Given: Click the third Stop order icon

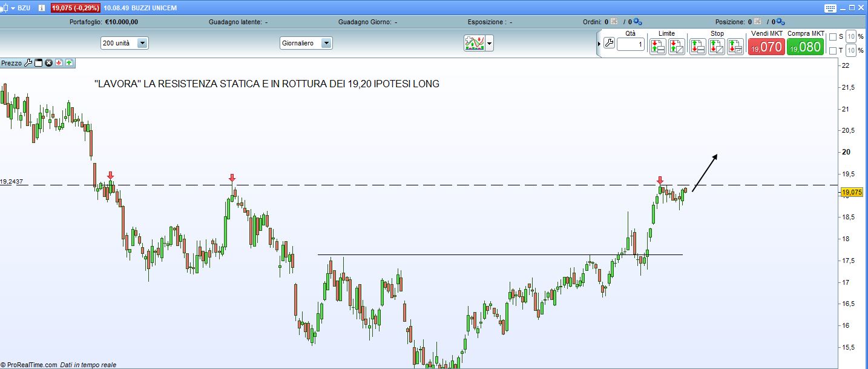Looking at the screenshot, I should pyautogui.click(x=735, y=46).
